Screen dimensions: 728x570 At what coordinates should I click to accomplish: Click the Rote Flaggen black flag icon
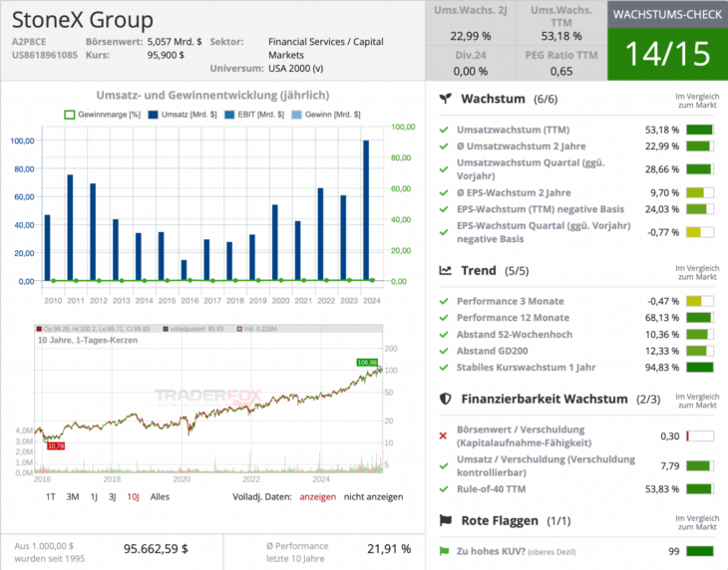point(446,520)
